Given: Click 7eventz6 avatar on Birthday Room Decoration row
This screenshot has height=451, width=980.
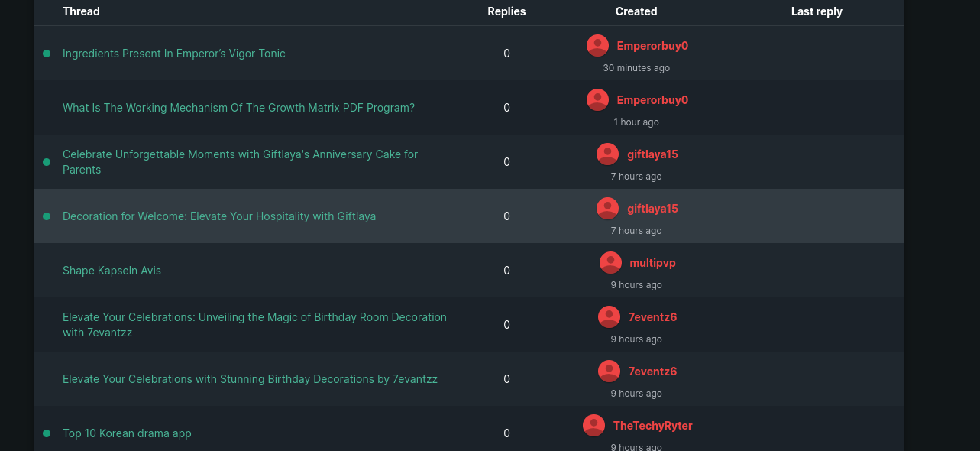Looking at the screenshot, I should click(x=609, y=317).
